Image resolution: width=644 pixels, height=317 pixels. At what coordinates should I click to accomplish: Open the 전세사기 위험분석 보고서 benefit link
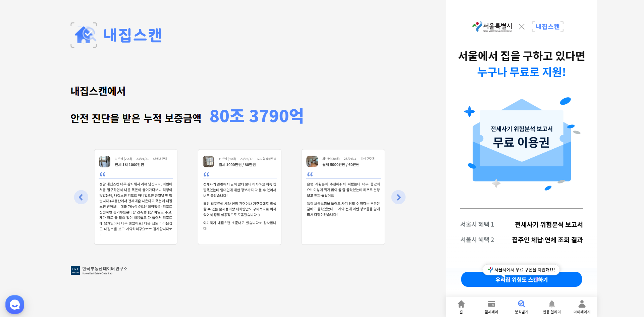pos(549,224)
